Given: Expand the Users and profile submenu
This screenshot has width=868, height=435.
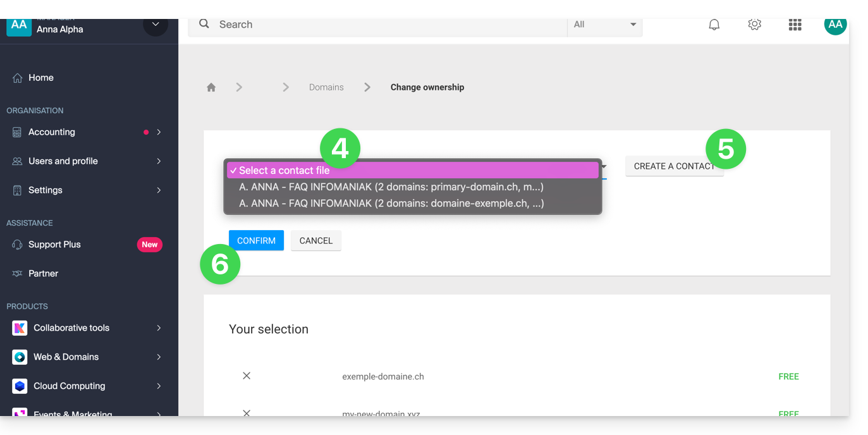Looking at the screenshot, I should click(x=159, y=161).
